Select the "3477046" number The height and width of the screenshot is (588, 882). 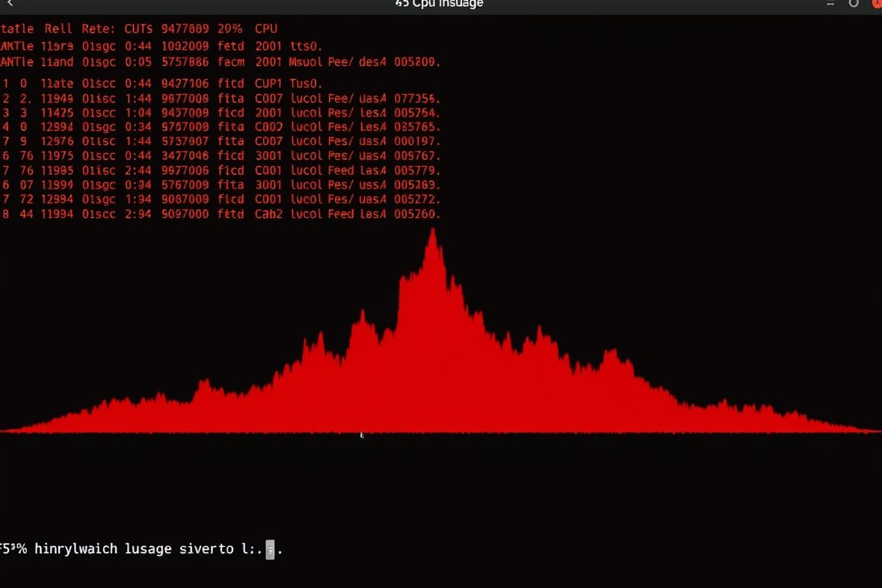coord(185,155)
